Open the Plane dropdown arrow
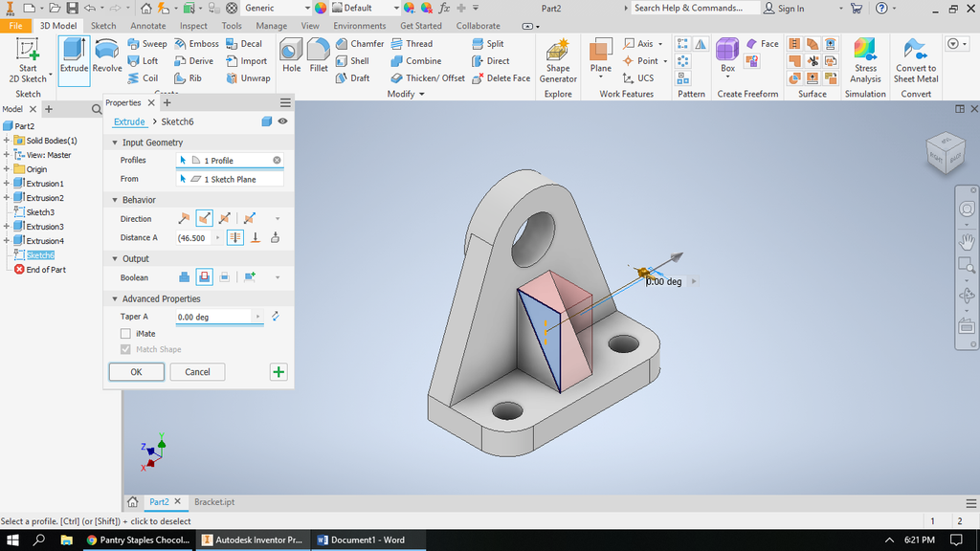The height and width of the screenshot is (551, 980). coord(601,77)
